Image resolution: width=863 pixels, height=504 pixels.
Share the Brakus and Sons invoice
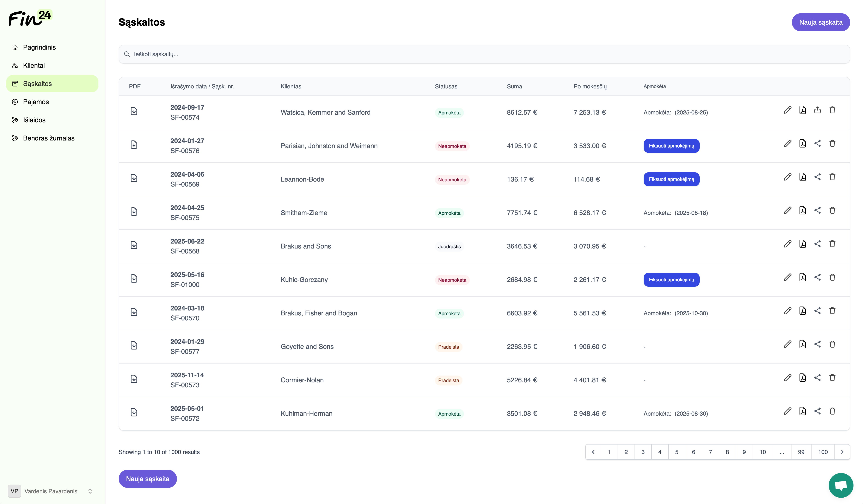click(x=818, y=244)
